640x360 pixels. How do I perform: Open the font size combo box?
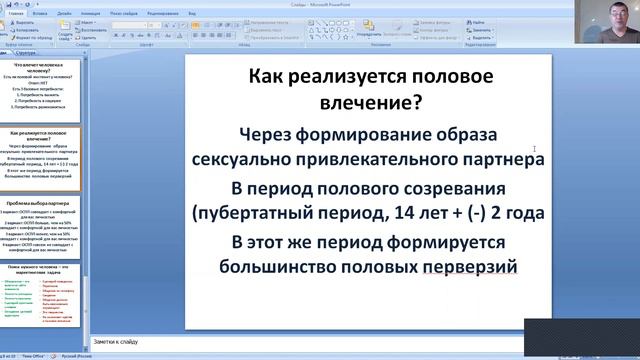[154, 25]
